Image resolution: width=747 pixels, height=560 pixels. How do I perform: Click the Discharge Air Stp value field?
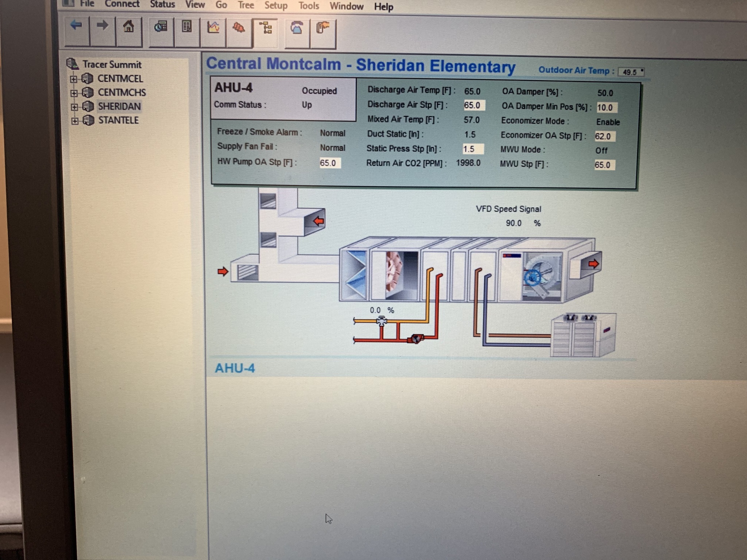(474, 105)
